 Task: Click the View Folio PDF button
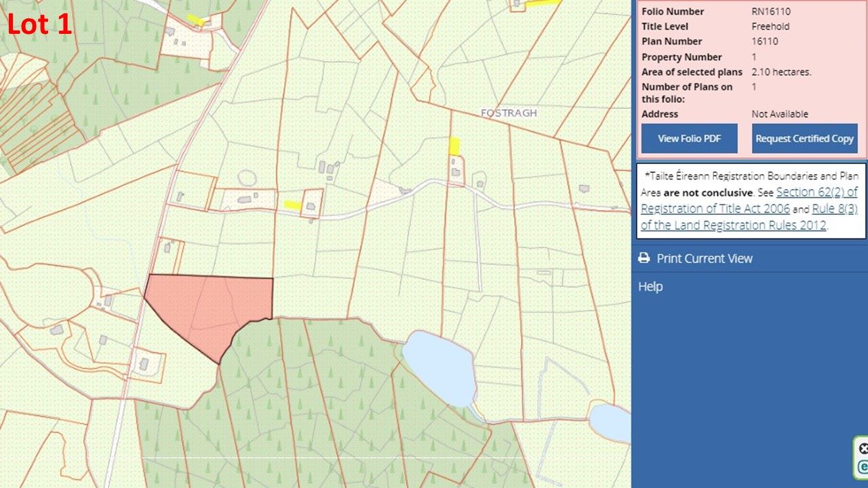coord(689,138)
